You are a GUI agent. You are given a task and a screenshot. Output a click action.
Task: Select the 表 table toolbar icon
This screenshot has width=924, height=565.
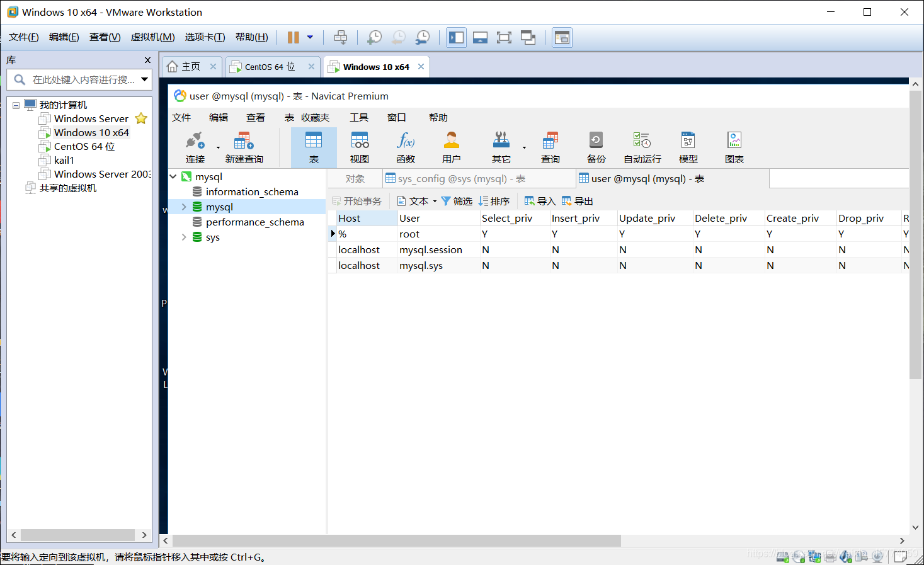pos(314,140)
